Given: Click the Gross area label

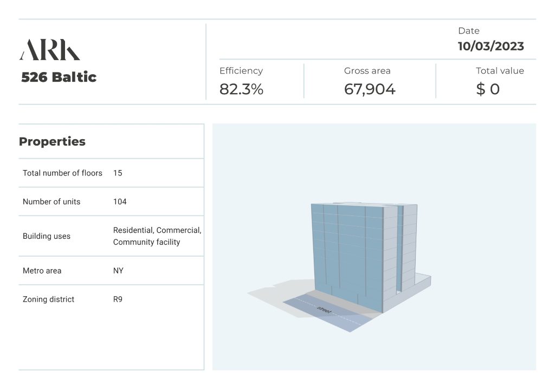Looking at the screenshot, I should (x=367, y=71).
